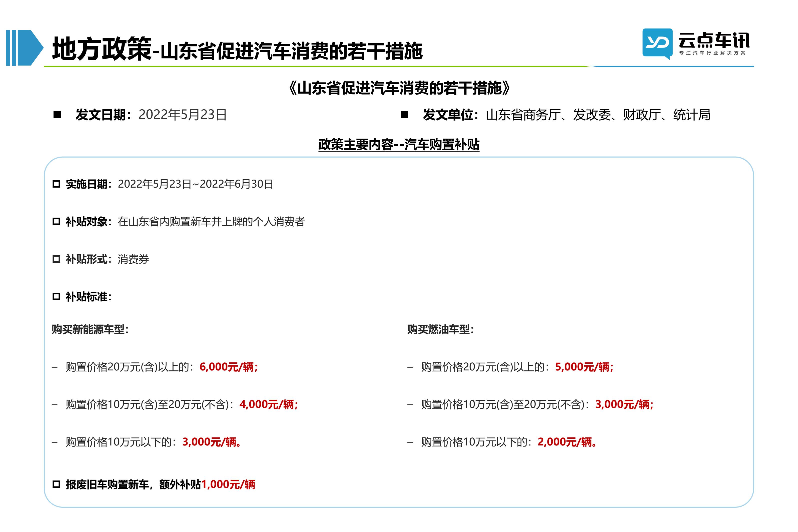The width and height of the screenshot is (798, 532).
Task: Click the 购买新能源车型 heading
Action: click(90, 329)
